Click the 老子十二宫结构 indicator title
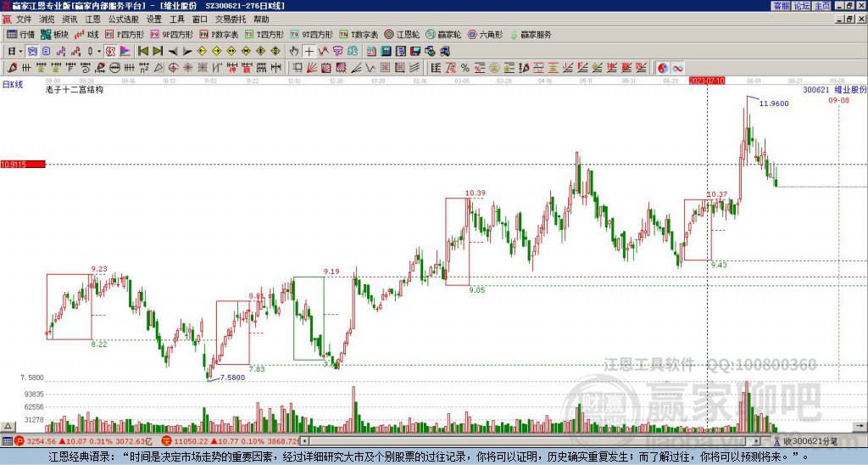 [75, 89]
